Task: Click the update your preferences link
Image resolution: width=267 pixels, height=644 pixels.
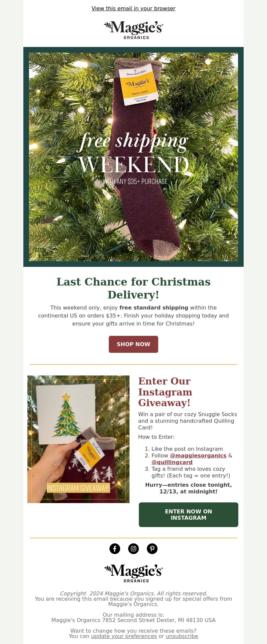Action: (x=124, y=636)
